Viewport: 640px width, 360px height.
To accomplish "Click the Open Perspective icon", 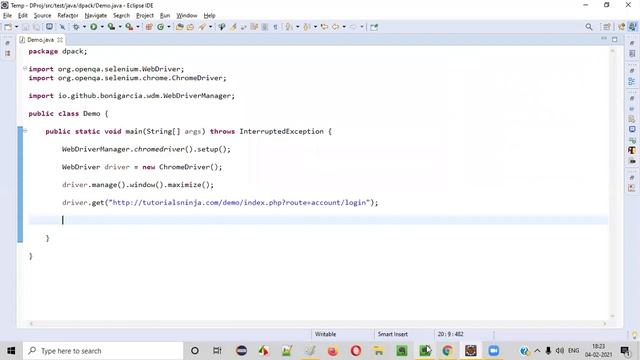I will (607, 27).
